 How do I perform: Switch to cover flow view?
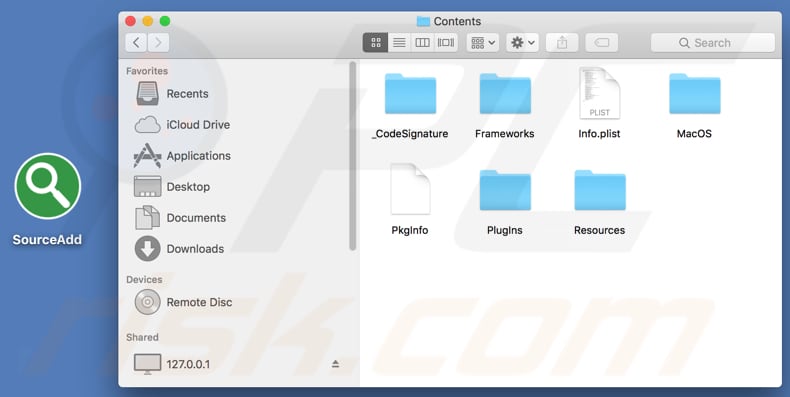(x=446, y=43)
